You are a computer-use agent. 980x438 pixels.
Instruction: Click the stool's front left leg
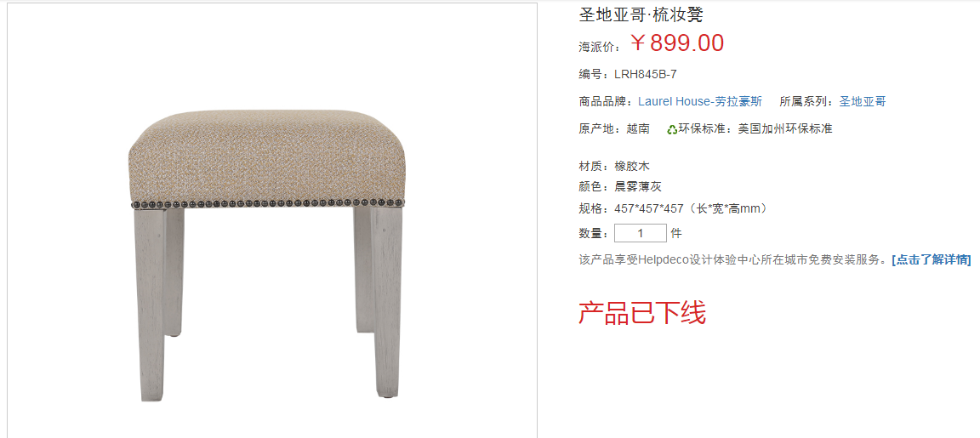tap(151, 304)
